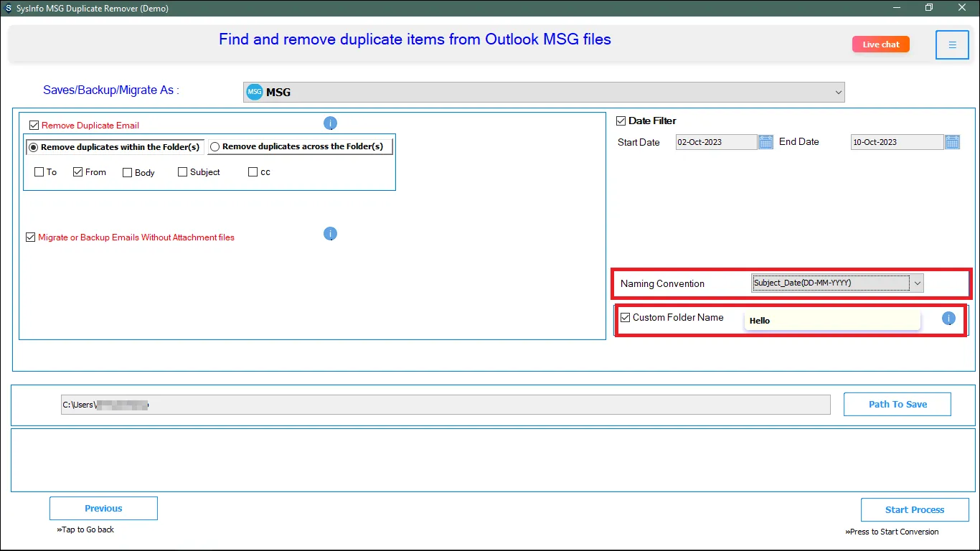Click the MSG format icon
980x551 pixels.
pos(255,92)
